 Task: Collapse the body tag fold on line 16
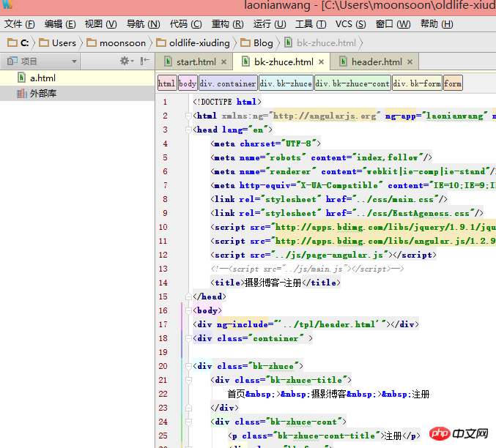[190, 310]
